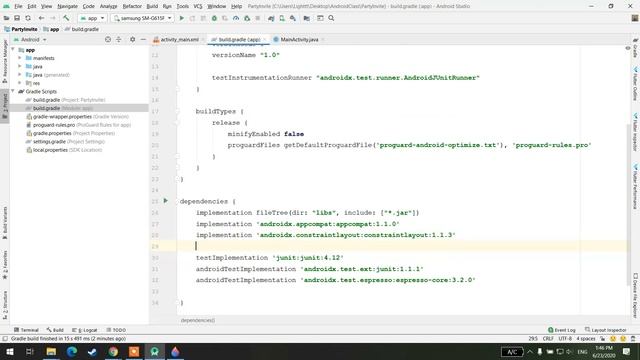Image resolution: width=640 pixels, height=360 pixels.
Task: Open project panel settings gear
Action: coord(132,40)
